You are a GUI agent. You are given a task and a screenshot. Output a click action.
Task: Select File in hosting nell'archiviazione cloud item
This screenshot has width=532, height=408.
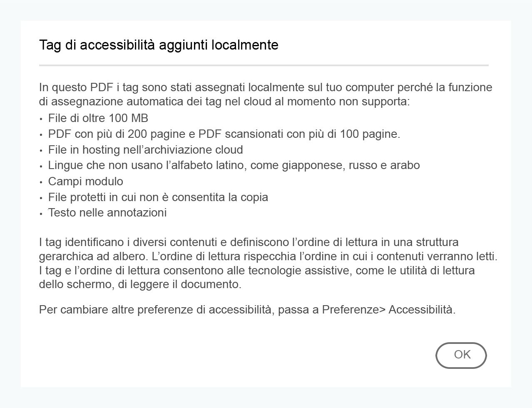146,149
